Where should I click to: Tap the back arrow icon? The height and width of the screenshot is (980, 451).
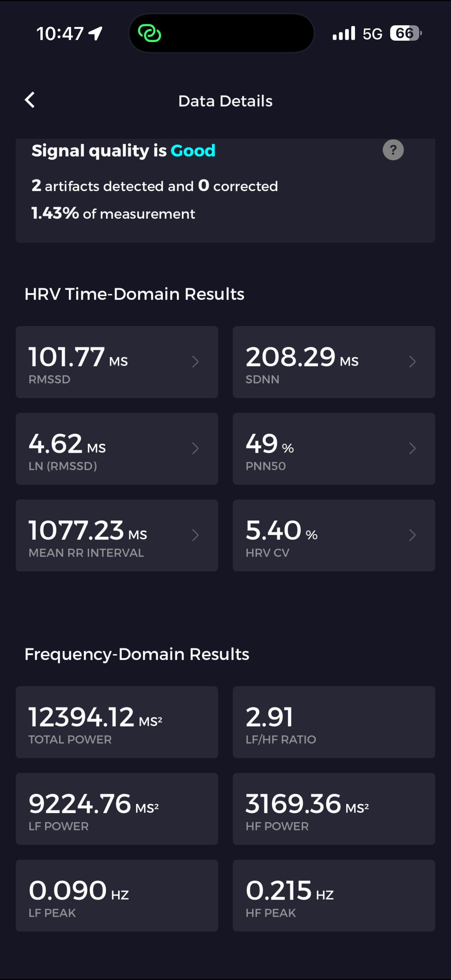(30, 100)
